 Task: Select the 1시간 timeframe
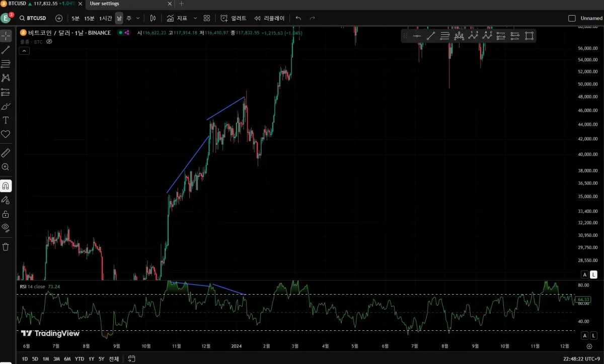click(106, 18)
